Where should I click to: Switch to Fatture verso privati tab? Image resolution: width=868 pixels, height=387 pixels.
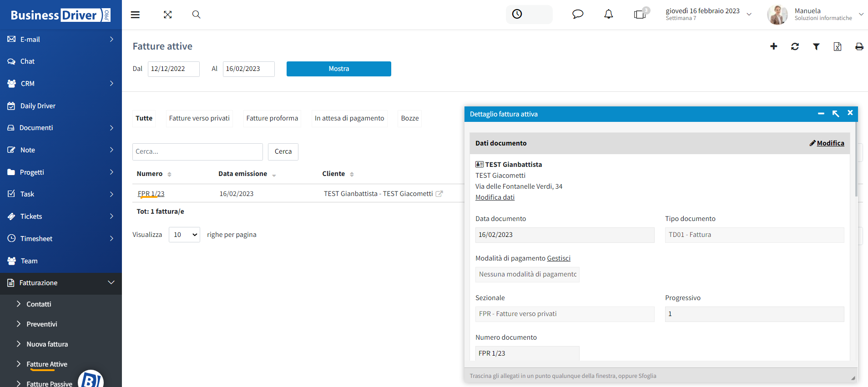[199, 118]
